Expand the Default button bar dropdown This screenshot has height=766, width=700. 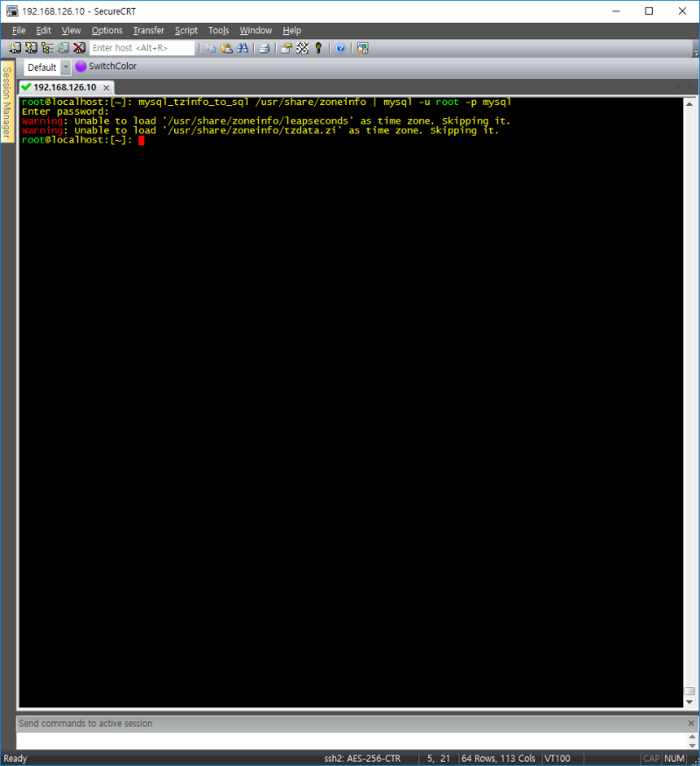click(x=66, y=67)
